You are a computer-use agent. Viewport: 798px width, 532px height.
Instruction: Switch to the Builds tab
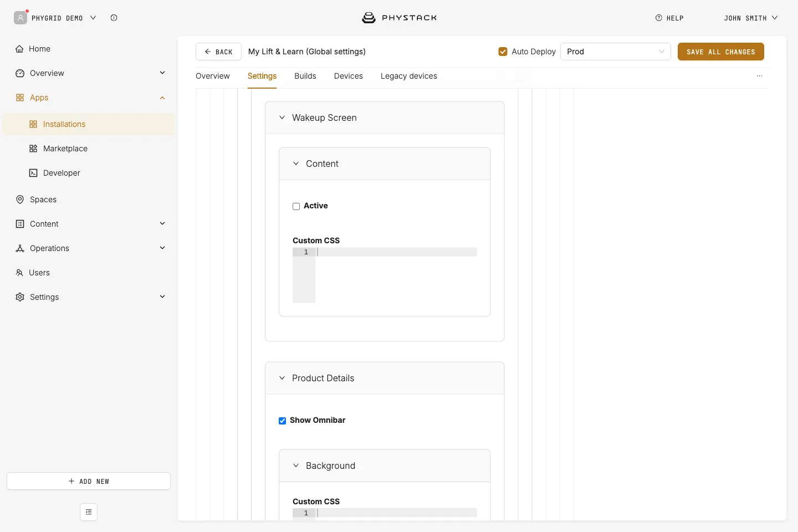click(305, 76)
